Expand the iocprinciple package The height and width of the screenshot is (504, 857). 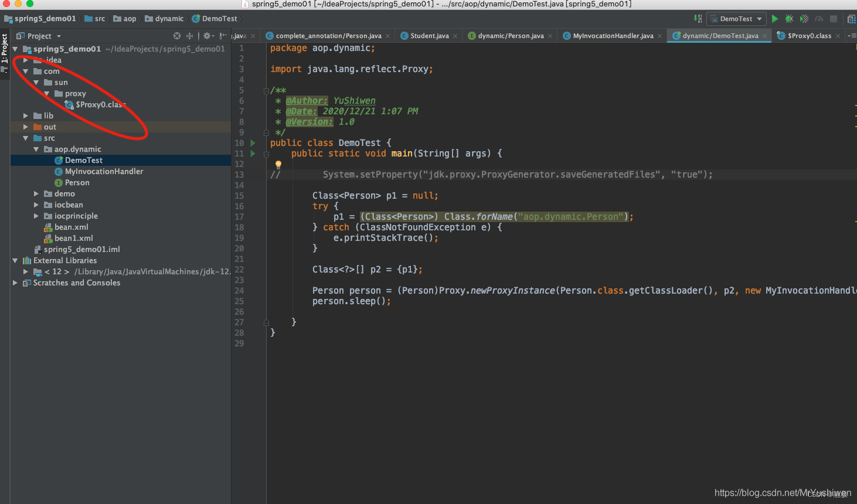coord(36,216)
